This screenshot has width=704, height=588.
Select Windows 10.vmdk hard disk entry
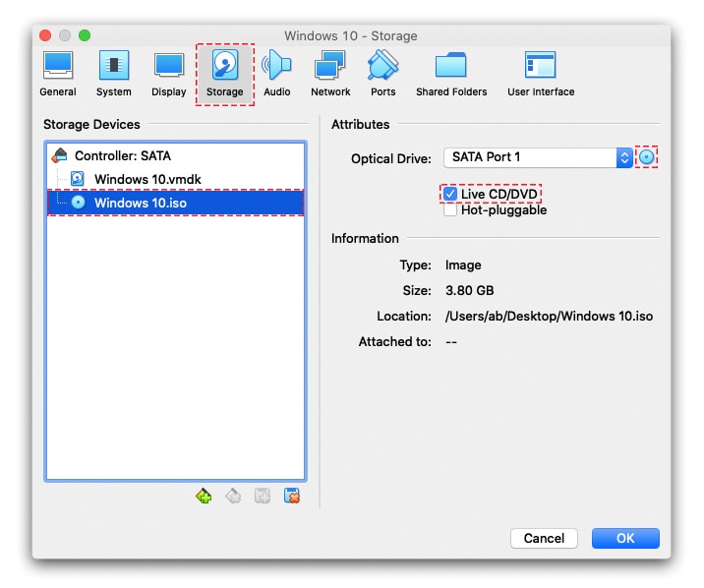(176, 179)
